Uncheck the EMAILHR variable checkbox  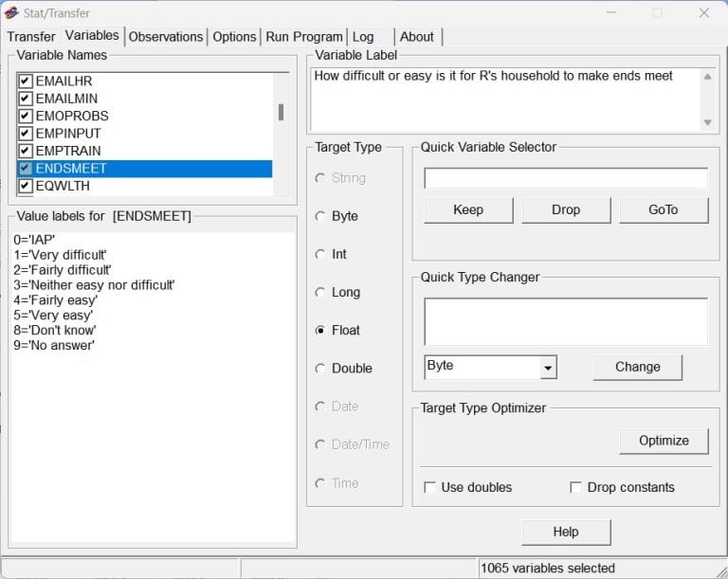click(26, 81)
